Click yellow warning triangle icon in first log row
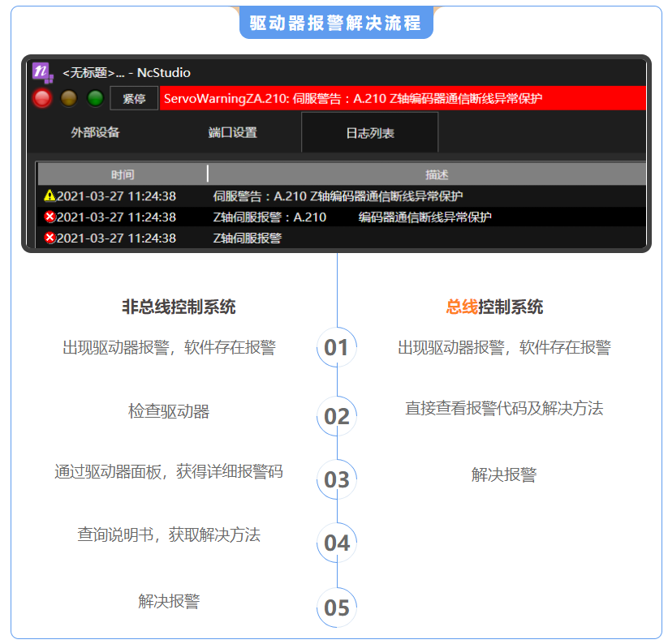Viewport: 668px width, 644px height. [x=50, y=196]
